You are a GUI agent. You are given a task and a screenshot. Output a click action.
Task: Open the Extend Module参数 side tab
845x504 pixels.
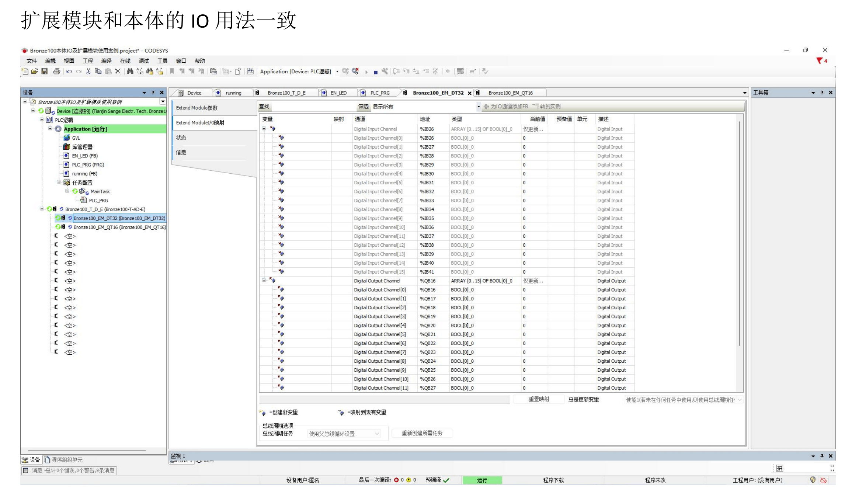point(214,108)
